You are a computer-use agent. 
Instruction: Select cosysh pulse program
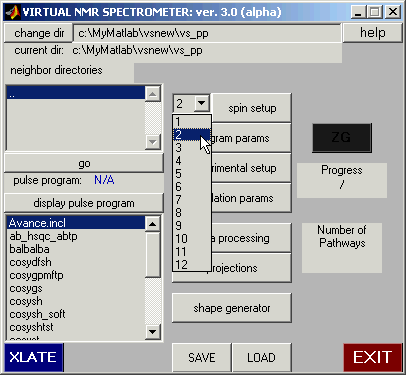pyautogui.click(x=76, y=301)
